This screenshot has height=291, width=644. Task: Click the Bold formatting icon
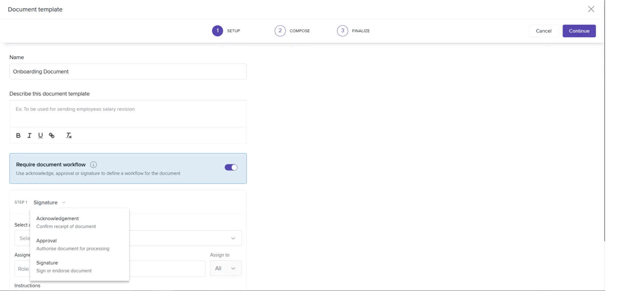pyautogui.click(x=18, y=135)
